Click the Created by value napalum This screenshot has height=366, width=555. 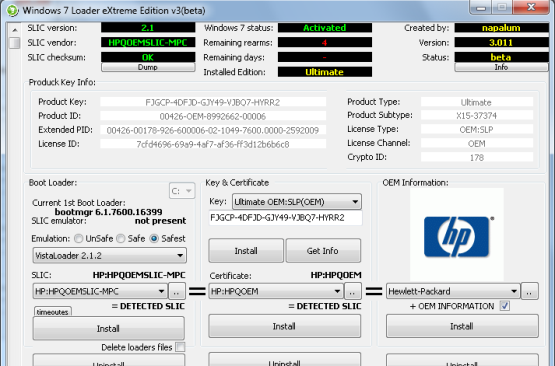coord(501,28)
